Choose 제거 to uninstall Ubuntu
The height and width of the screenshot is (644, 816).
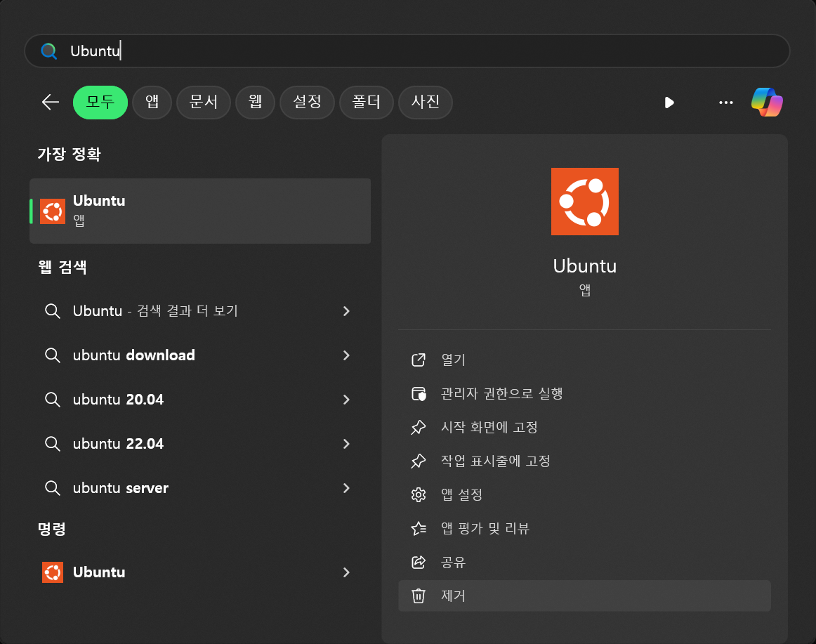pyautogui.click(x=584, y=596)
